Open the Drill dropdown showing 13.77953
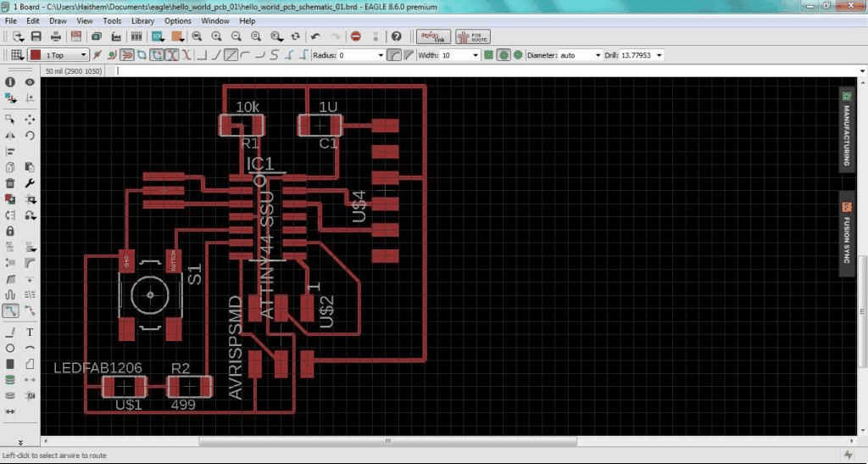Screen dimensions: 868x464 click(641, 55)
